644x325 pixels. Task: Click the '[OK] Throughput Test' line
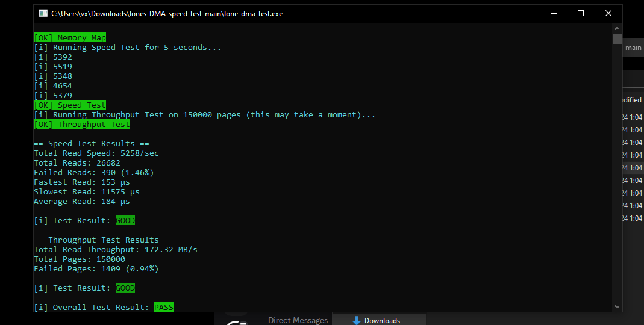[82, 125]
